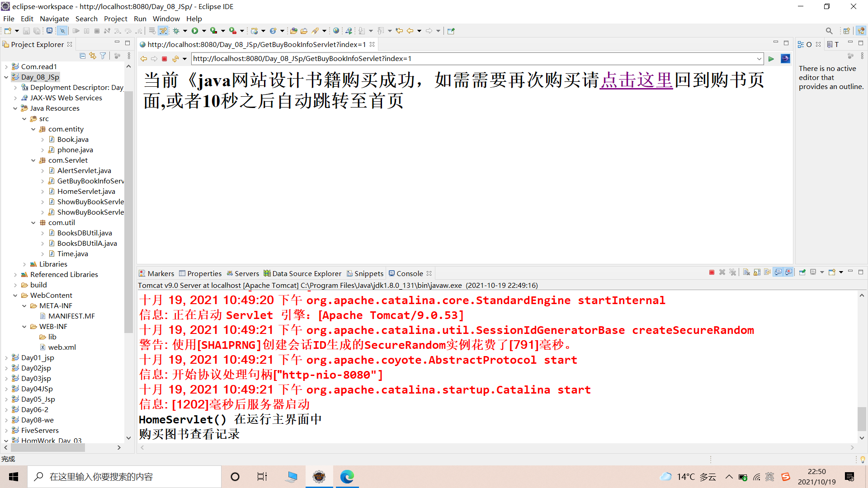The width and height of the screenshot is (868, 488).
Task: Click green Go arrow beside URL field
Action: (771, 59)
